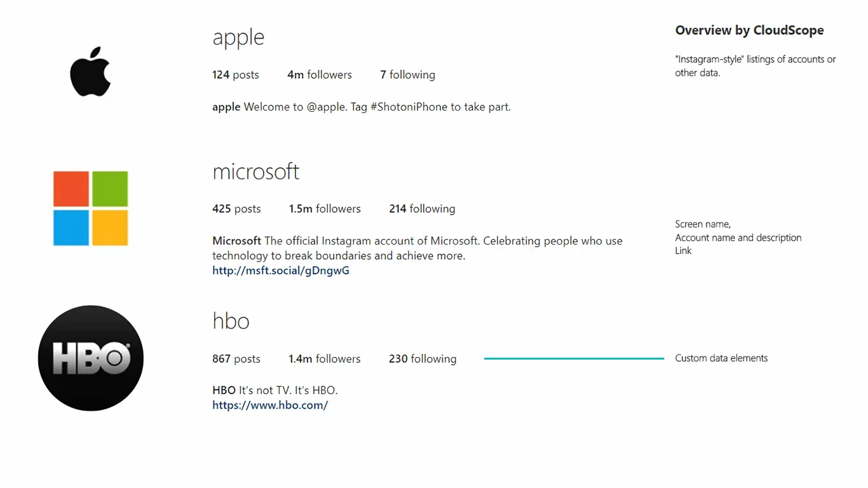This screenshot has width=868, height=488.
Task: Click apple's 124 posts count
Action: pyautogui.click(x=236, y=75)
